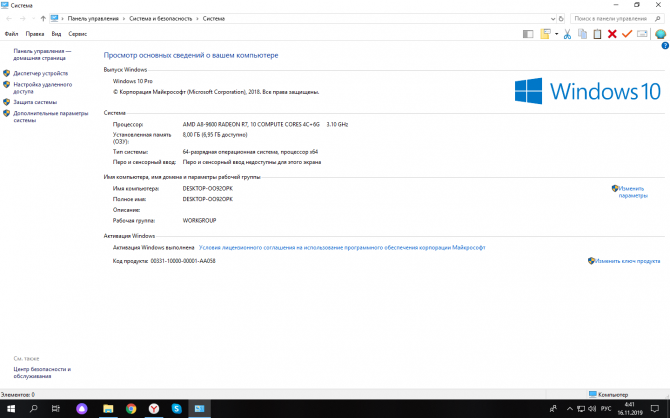Open Диспетчер устройств link

(x=41, y=73)
